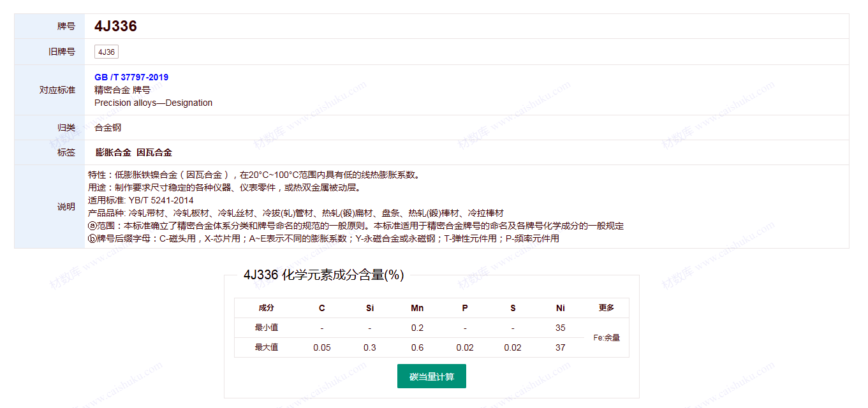Image resolution: width=868 pixels, height=408 pixels.
Task: Click the Ni maximum value 37
Action: (560, 347)
